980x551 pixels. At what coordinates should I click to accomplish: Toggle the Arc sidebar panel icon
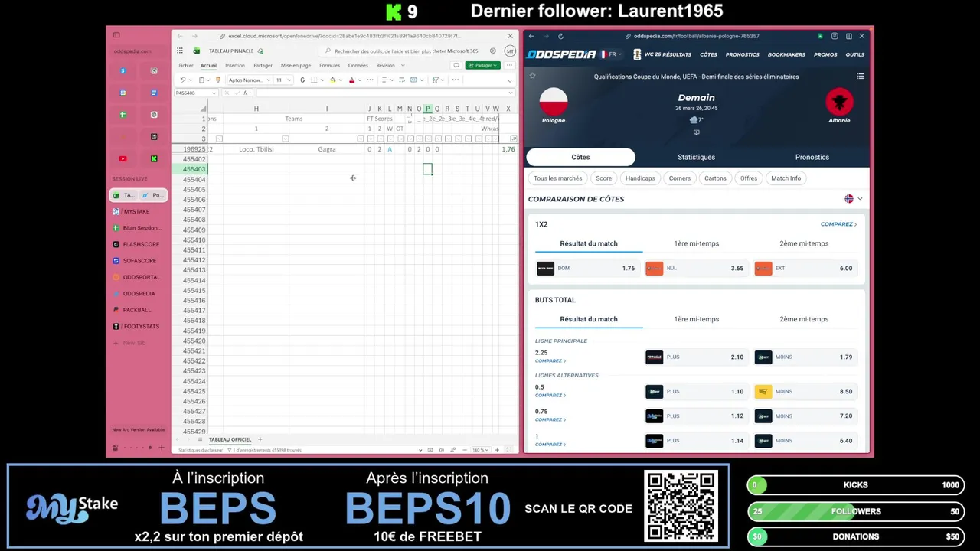[116, 34]
